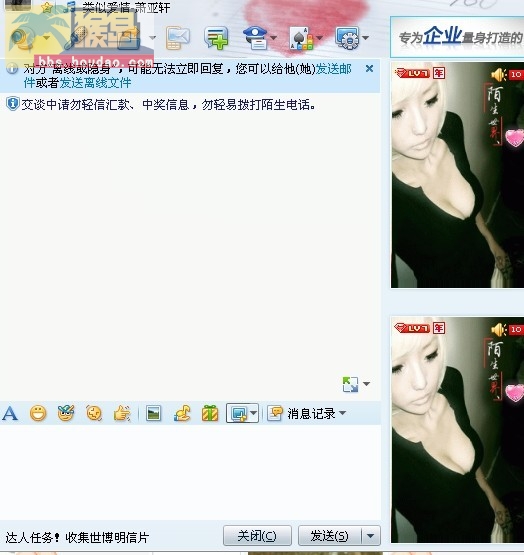Take a screenshot with screen capture icon

239,413
